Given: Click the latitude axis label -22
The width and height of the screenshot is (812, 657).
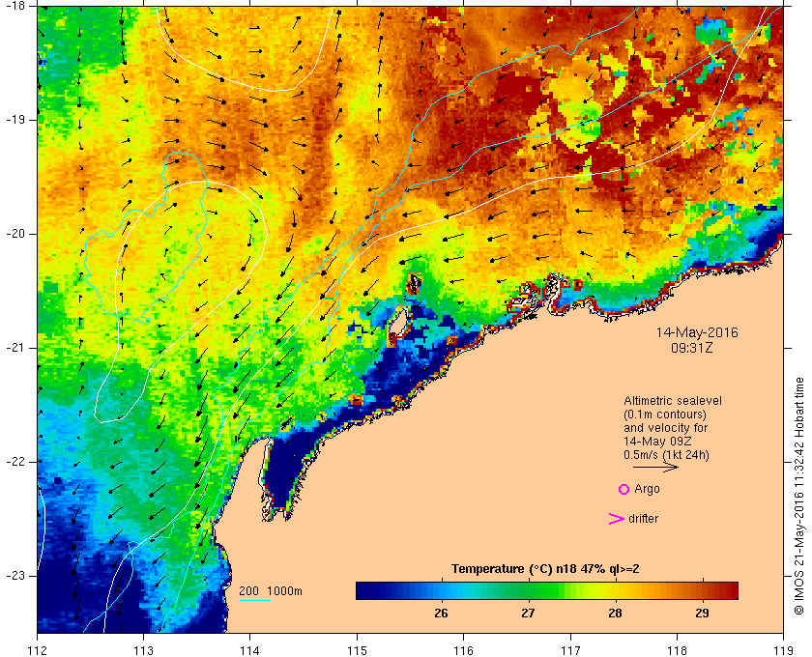Looking at the screenshot, I should pos(14,462).
